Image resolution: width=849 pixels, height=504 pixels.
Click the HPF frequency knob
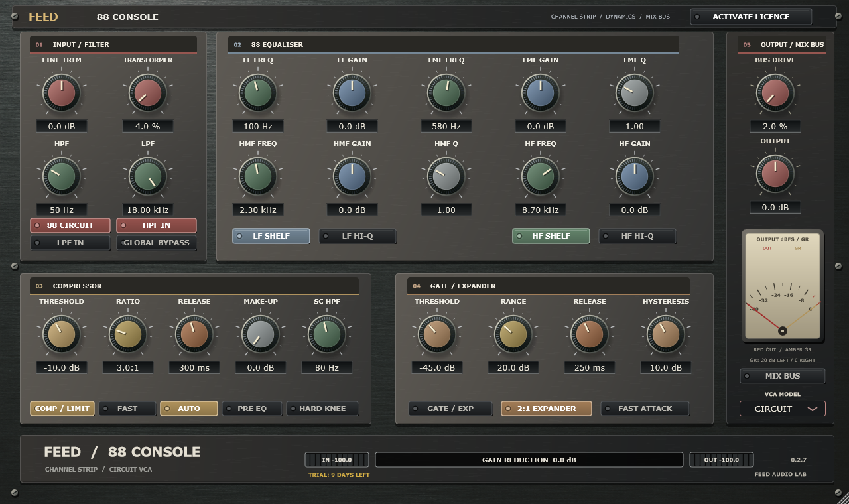62,176
